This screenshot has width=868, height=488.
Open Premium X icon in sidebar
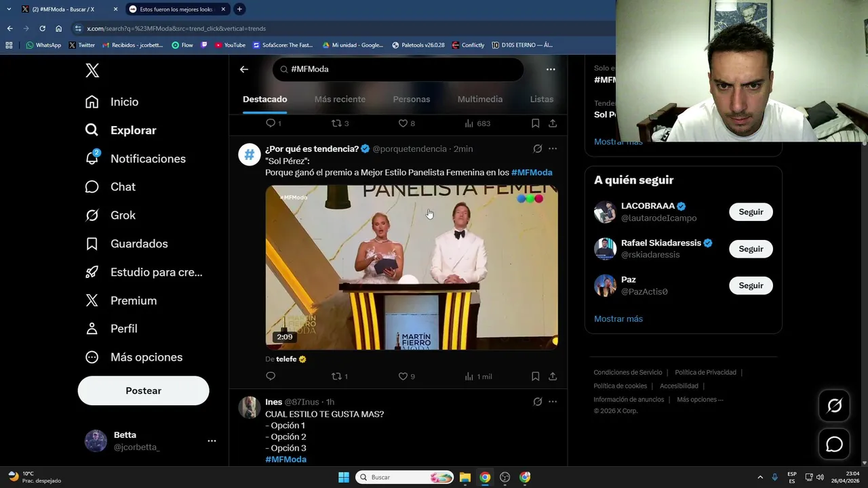click(92, 301)
